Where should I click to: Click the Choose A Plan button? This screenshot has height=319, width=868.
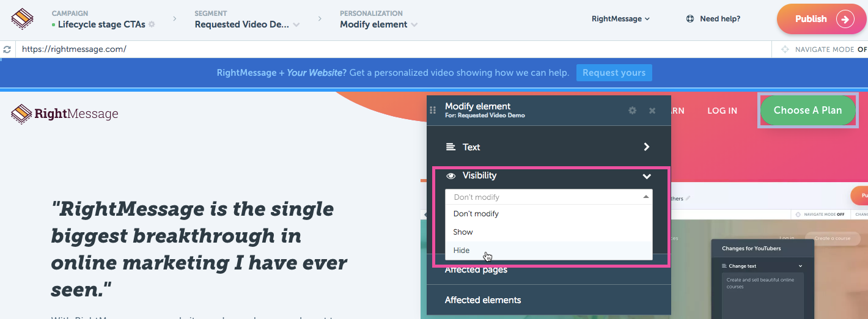click(x=807, y=110)
